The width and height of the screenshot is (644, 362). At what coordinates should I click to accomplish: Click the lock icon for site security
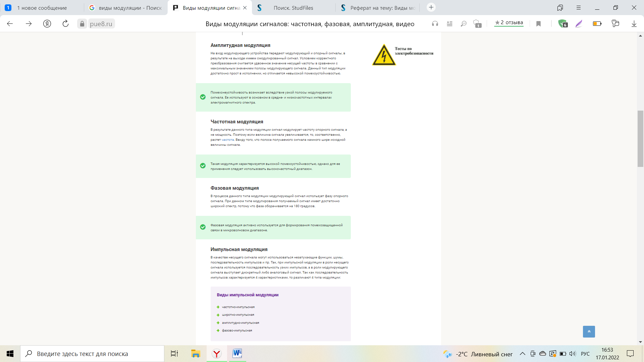coord(82,24)
